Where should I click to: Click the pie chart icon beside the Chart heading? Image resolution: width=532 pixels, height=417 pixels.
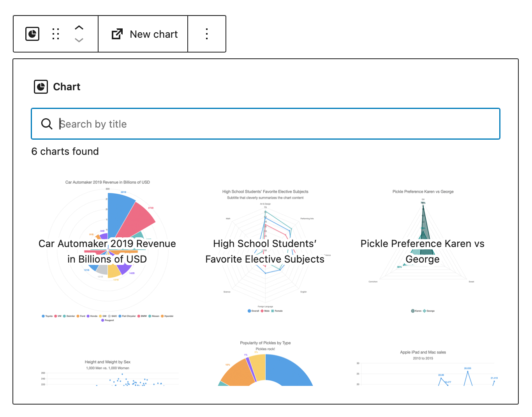(41, 87)
